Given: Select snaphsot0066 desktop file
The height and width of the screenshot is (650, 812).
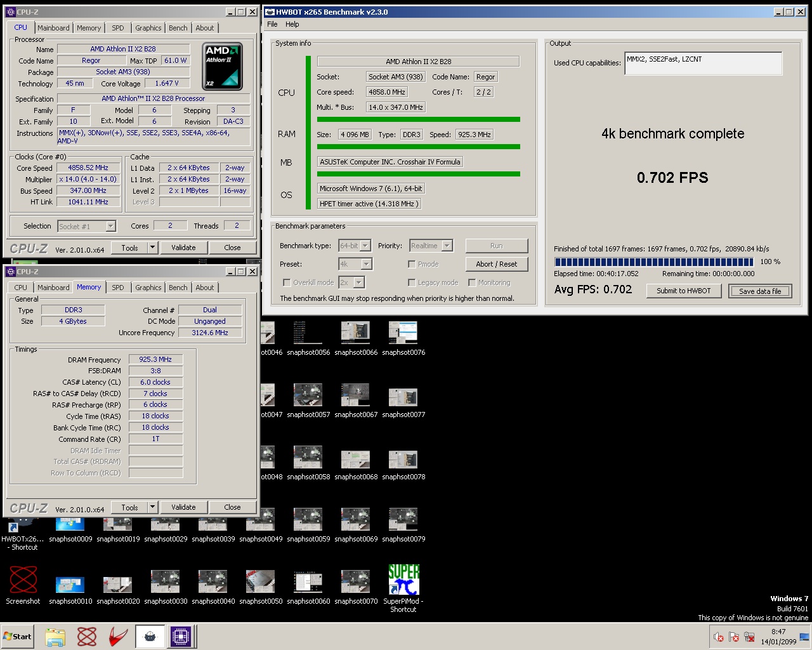Looking at the screenshot, I should click(356, 338).
